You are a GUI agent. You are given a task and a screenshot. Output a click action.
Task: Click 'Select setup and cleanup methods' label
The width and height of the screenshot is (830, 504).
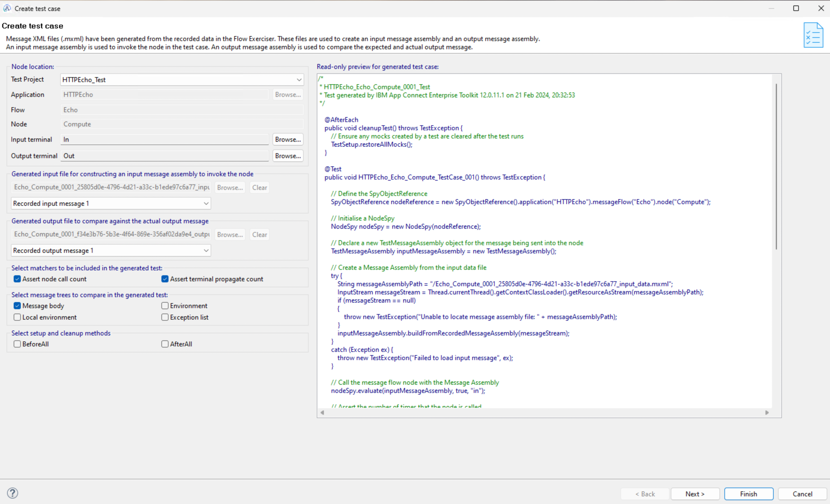[61, 333]
